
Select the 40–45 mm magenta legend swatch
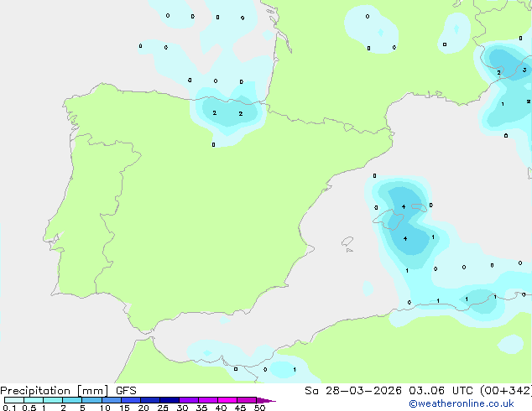click(227, 400)
